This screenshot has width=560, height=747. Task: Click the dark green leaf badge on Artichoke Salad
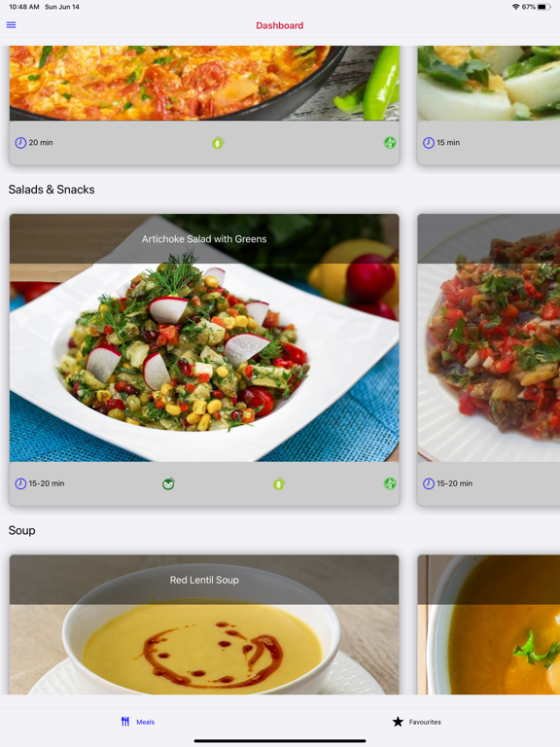[168, 484]
